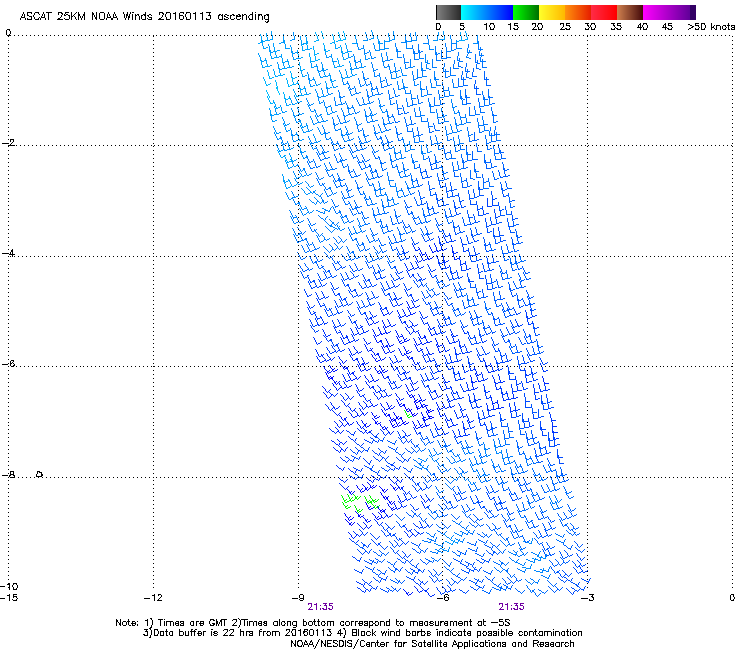Click the single green wind barb near -7 latitude
The image size is (740, 650).
pyautogui.click(x=408, y=414)
